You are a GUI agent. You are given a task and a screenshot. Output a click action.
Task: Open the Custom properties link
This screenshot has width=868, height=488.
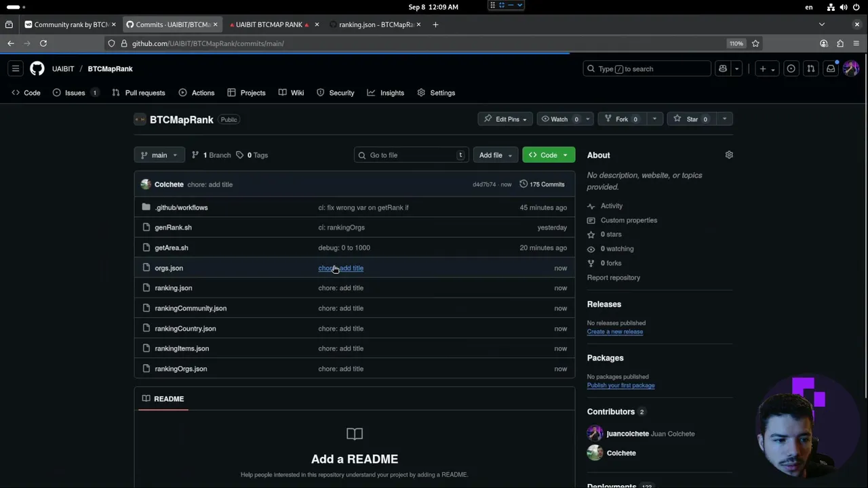pyautogui.click(x=629, y=220)
